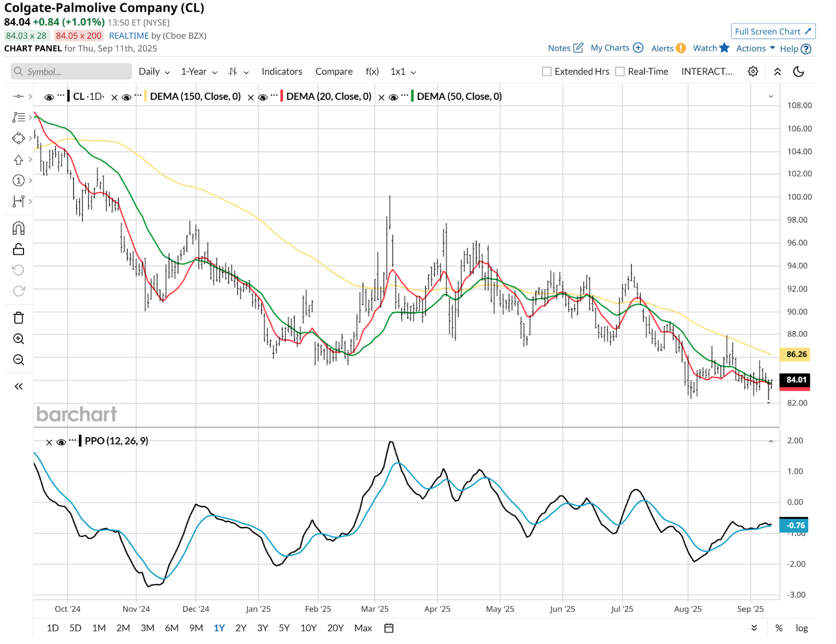Enable the Real-Time checkbox
836x644 pixels.
coord(620,72)
